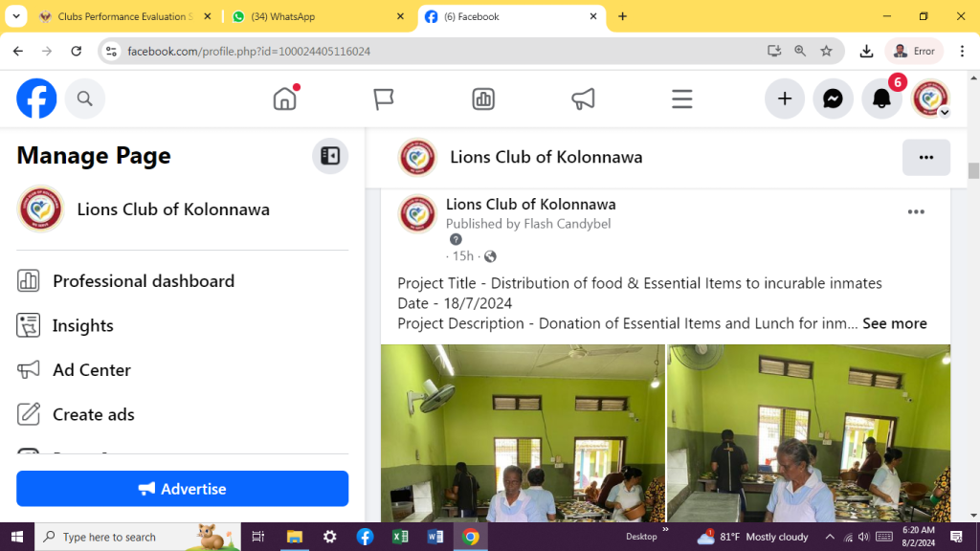The width and height of the screenshot is (980, 551).
Task: Switch to the WhatsApp tab
Action: [316, 17]
